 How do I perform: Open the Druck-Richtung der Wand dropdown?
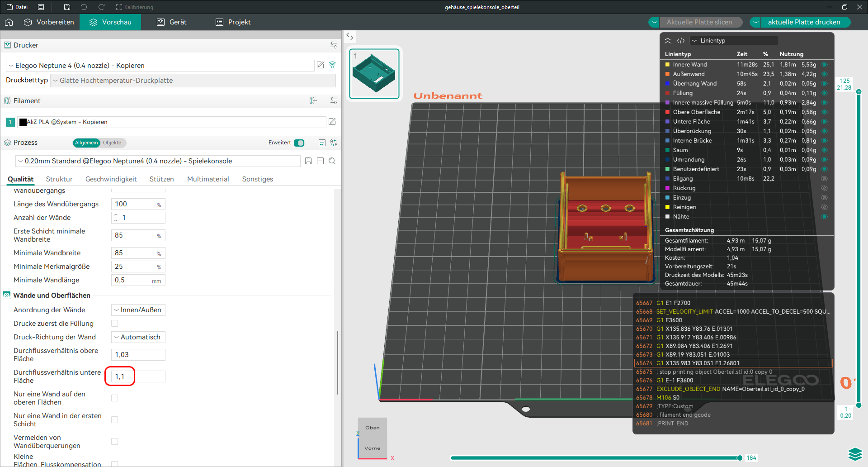pyautogui.click(x=138, y=337)
